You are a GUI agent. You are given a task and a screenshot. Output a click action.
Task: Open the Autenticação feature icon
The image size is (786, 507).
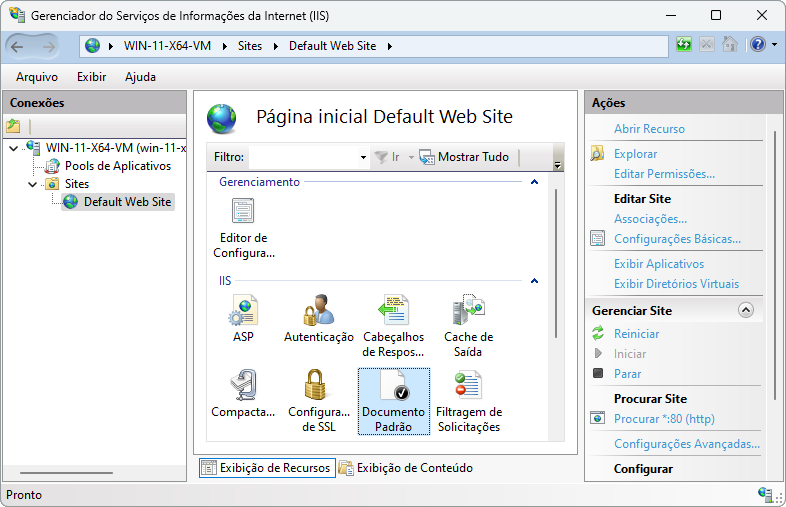point(318,312)
